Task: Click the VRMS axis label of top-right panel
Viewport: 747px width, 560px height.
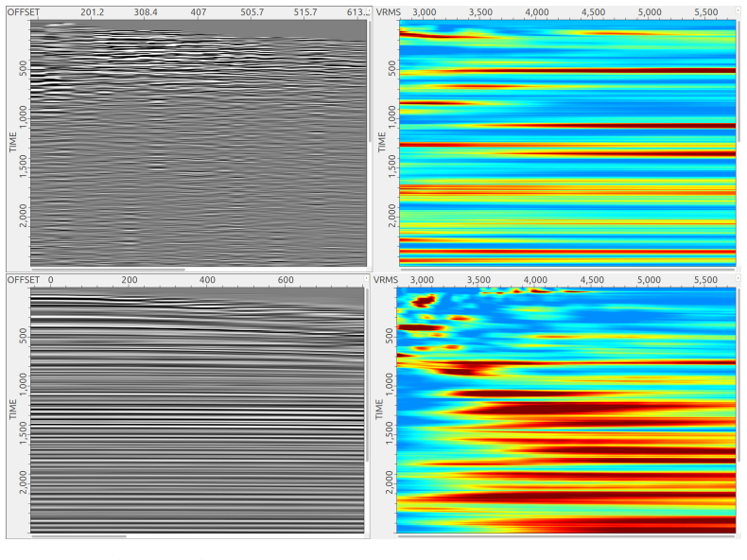Action: click(388, 12)
